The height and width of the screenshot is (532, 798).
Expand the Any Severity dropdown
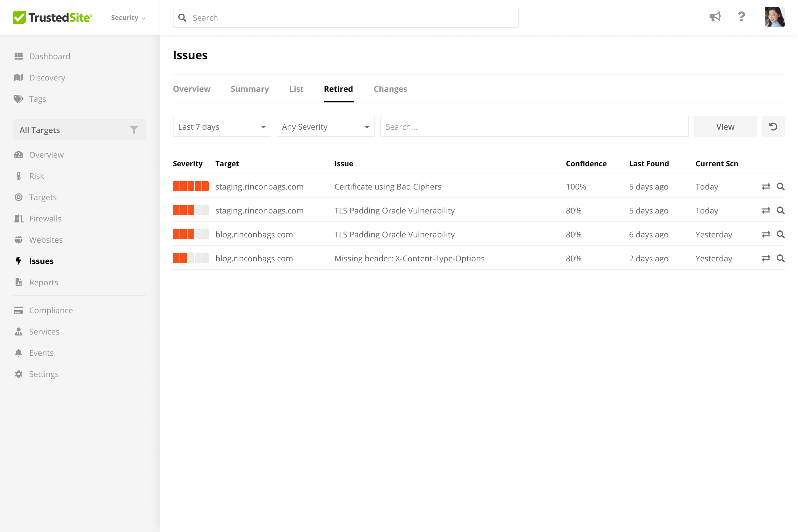click(x=326, y=127)
